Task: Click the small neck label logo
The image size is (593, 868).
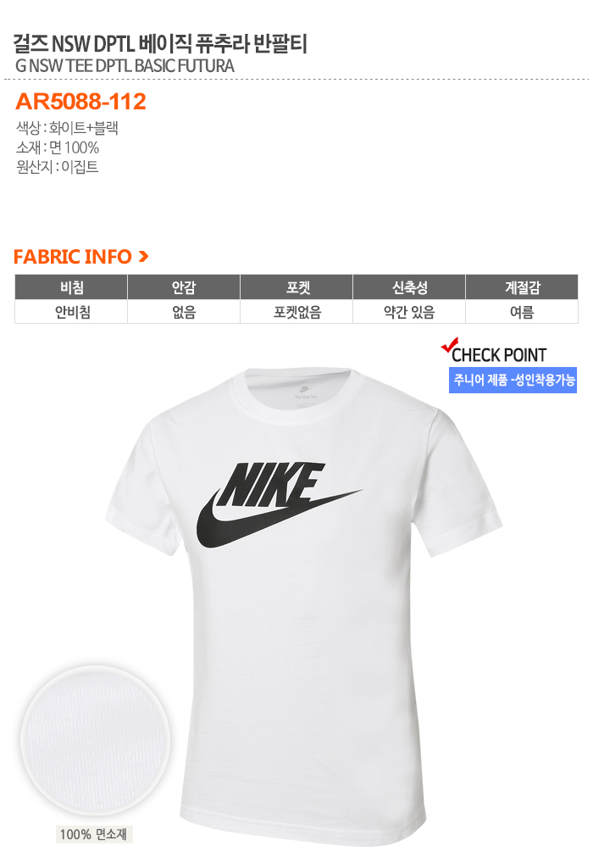Action: click(x=305, y=393)
